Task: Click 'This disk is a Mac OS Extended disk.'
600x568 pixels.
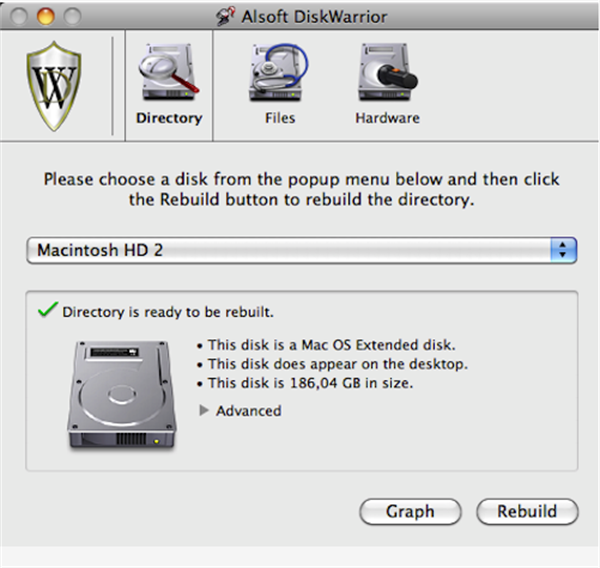Action: (x=332, y=345)
